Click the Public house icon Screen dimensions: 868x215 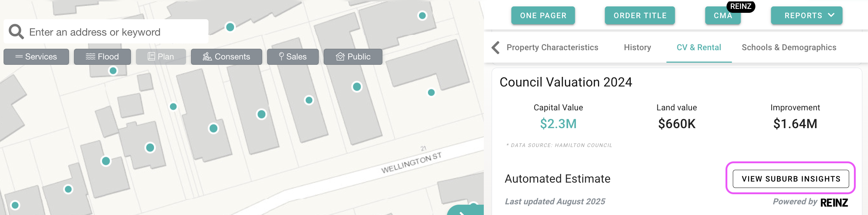(340, 57)
